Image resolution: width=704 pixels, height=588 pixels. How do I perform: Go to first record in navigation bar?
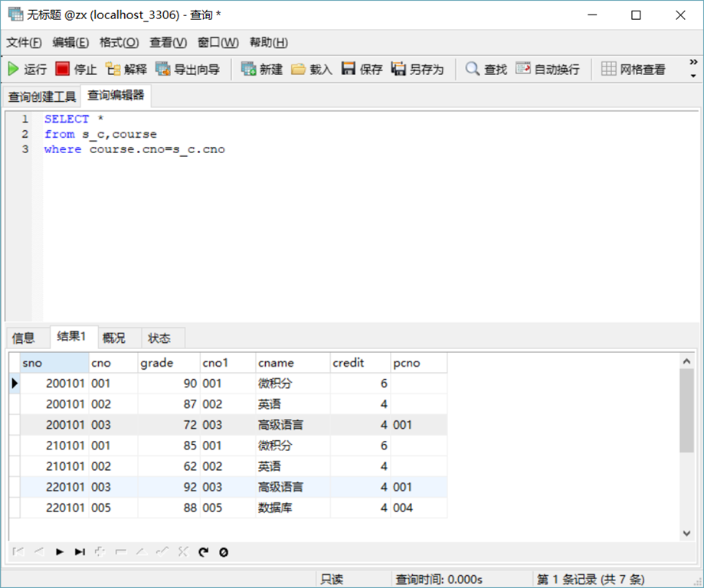[x=18, y=552]
